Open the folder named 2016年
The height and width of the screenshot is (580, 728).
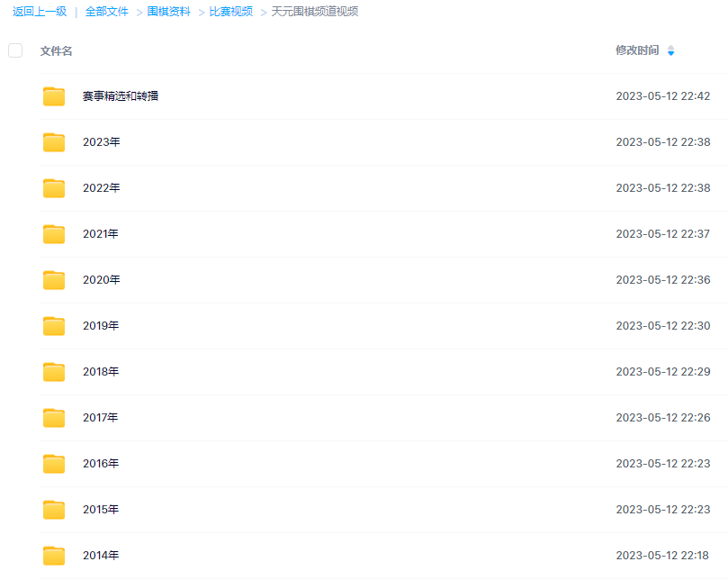coord(101,464)
